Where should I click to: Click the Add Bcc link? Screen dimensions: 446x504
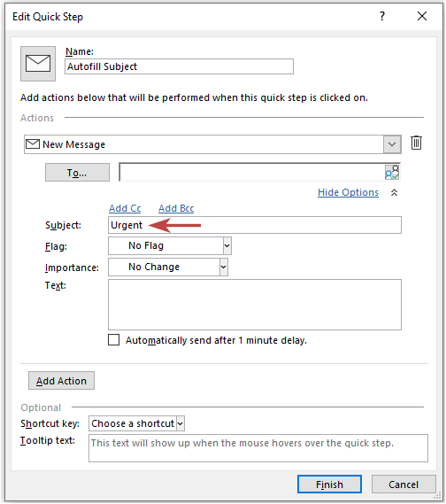(176, 208)
